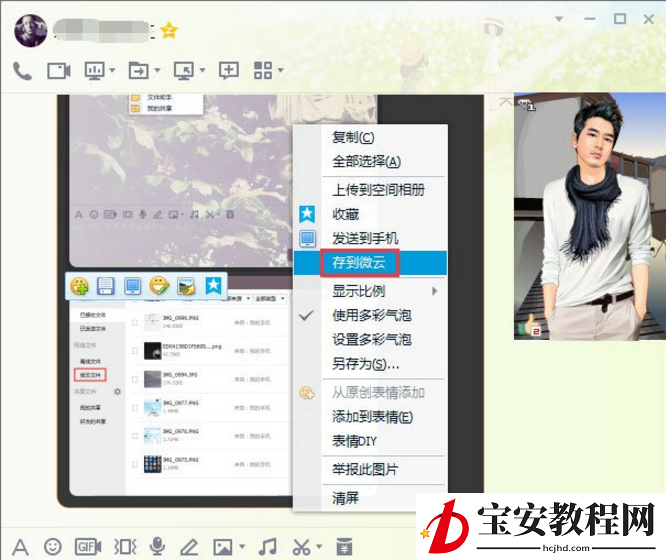Expand the presentation demo dropdown arrow

coord(112,70)
